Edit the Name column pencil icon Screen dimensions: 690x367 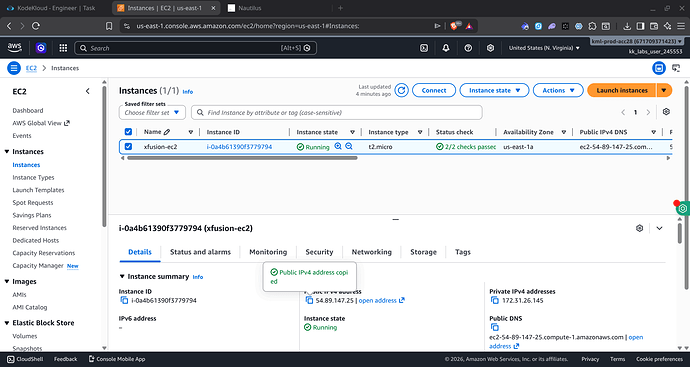[x=167, y=132]
